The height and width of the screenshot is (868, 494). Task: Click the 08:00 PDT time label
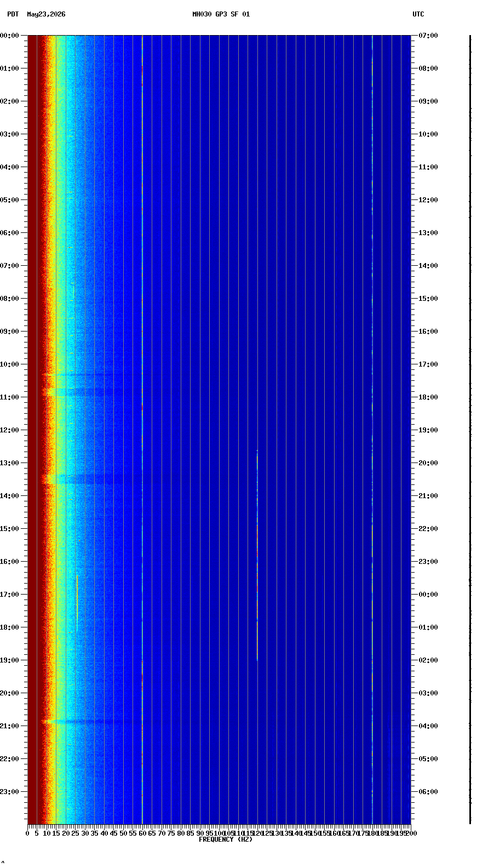click(x=9, y=299)
